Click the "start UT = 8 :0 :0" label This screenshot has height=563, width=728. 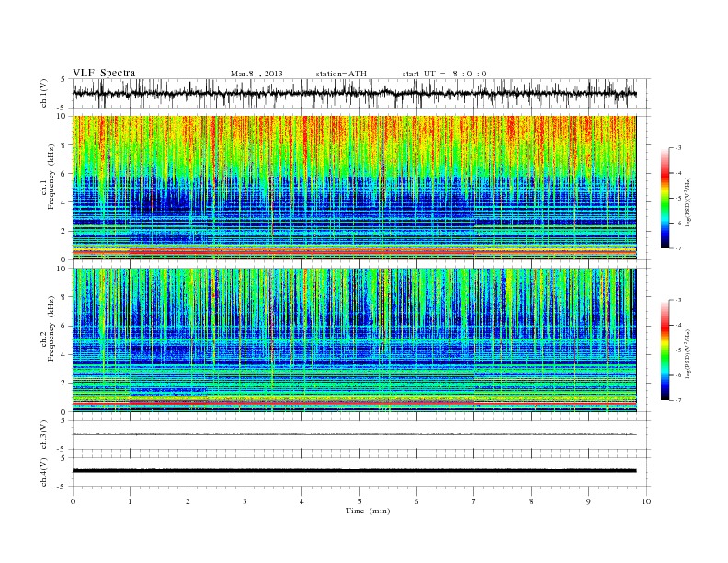click(444, 74)
